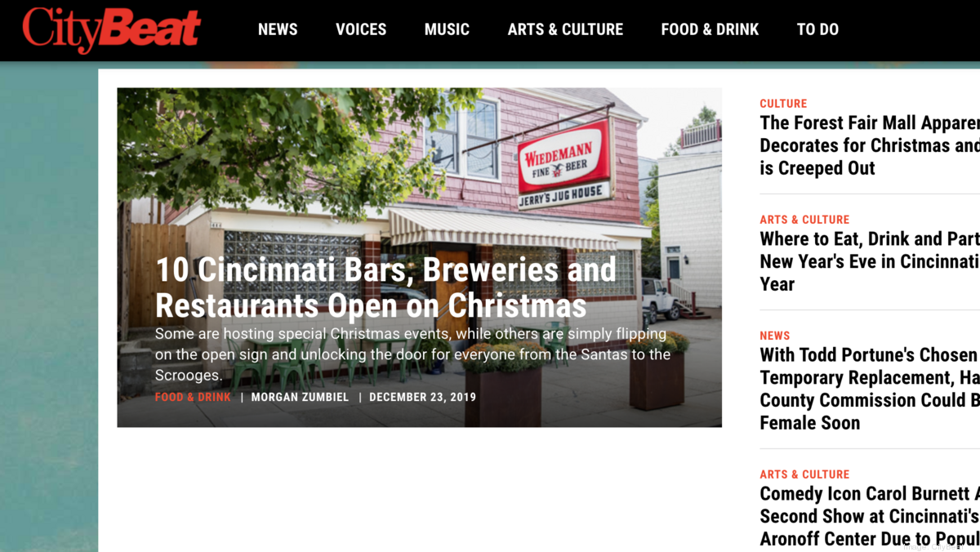Click the December 23, 2019 date

[x=422, y=397]
